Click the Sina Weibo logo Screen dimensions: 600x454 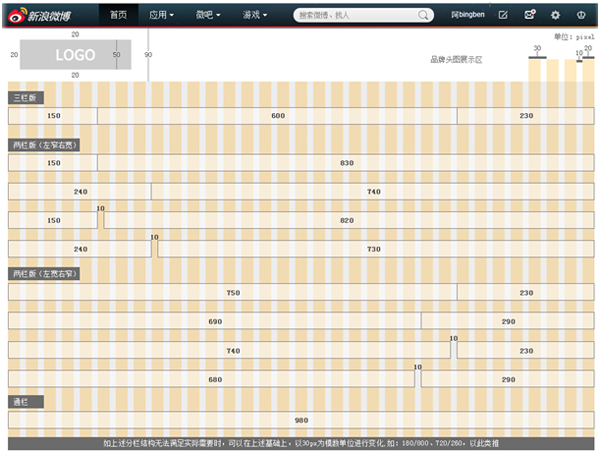(x=39, y=15)
